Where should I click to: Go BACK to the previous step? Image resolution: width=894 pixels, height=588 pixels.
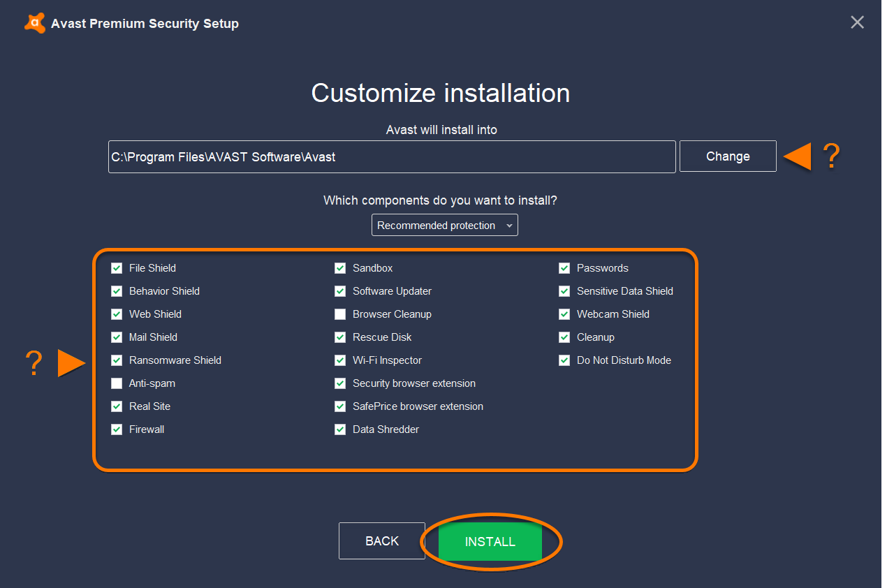coord(382,541)
